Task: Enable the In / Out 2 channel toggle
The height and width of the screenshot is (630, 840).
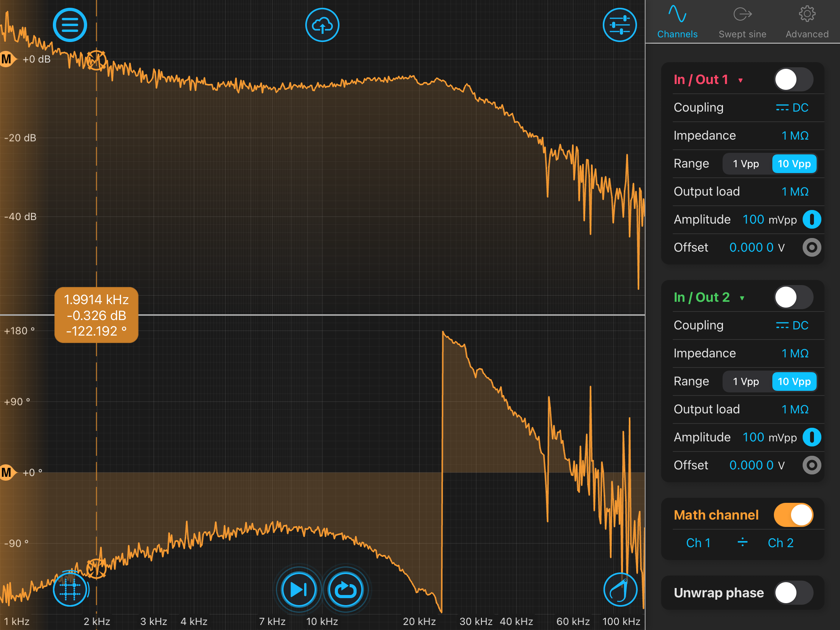Action: (793, 297)
